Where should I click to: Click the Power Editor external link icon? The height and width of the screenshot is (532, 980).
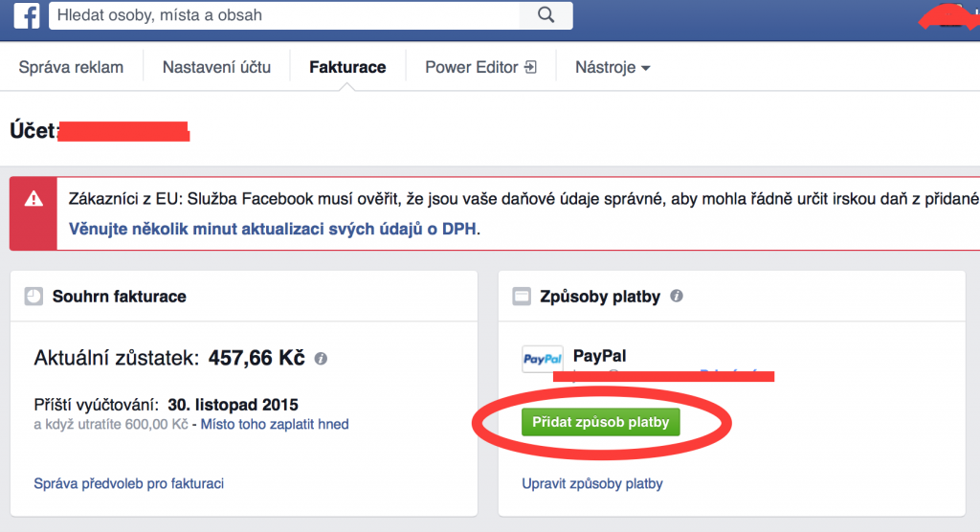[x=530, y=67]
